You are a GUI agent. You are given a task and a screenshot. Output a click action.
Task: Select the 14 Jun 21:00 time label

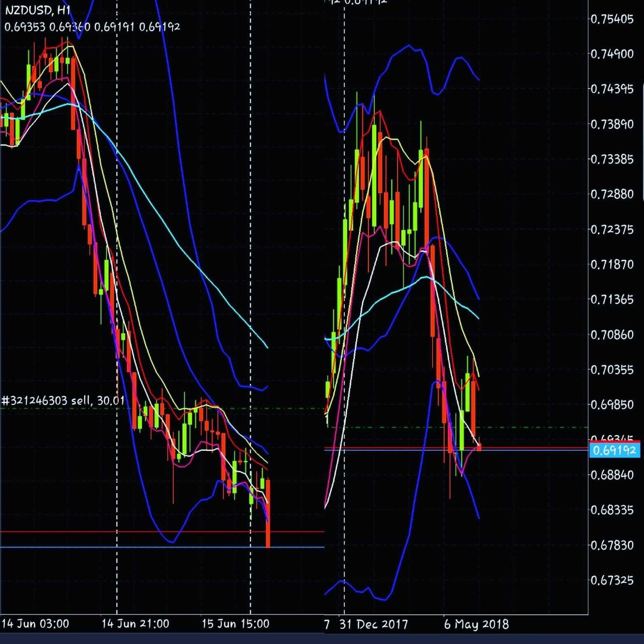(135, 624)
